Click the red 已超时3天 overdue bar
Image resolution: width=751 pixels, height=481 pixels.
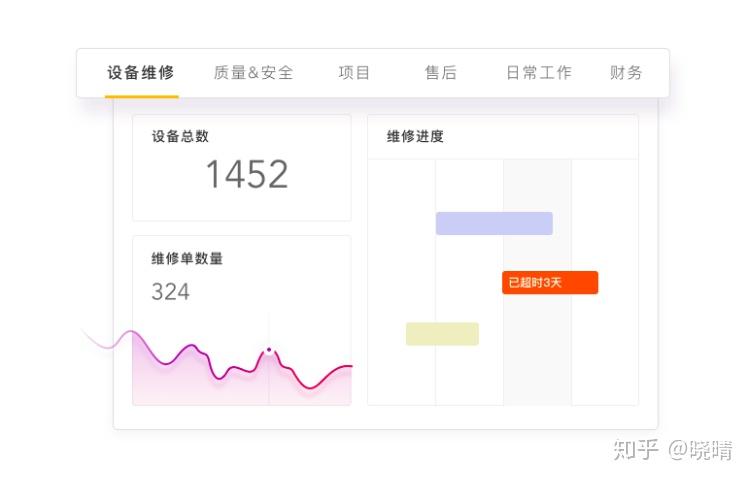(550, 283)
